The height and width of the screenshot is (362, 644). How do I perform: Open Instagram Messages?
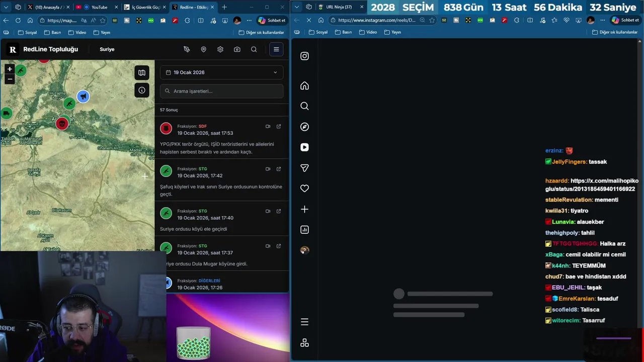[x=304, y=168]
